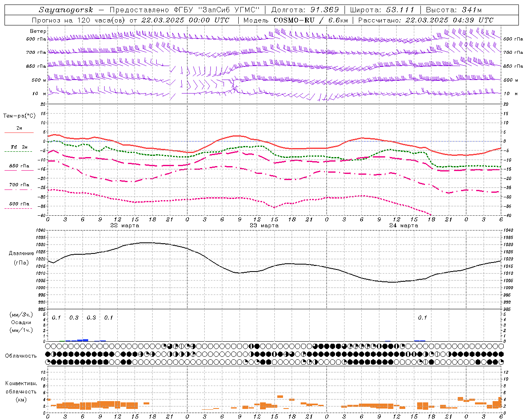Select the Осадки precipitation label
Image resolution: width=525 pixels, height=420 pixels.
pyautogui.click(x=21, y=322)
